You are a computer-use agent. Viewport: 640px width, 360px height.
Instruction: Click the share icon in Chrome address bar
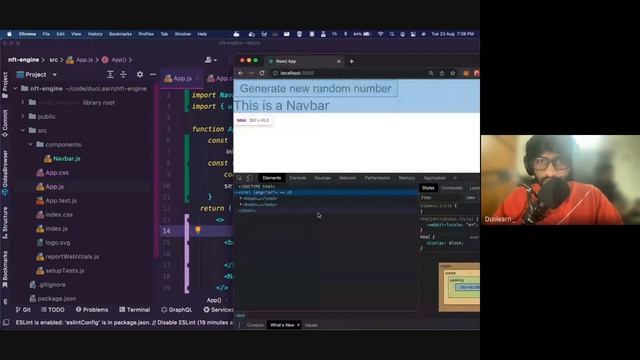pyautogui.click(x=442, y=73)
